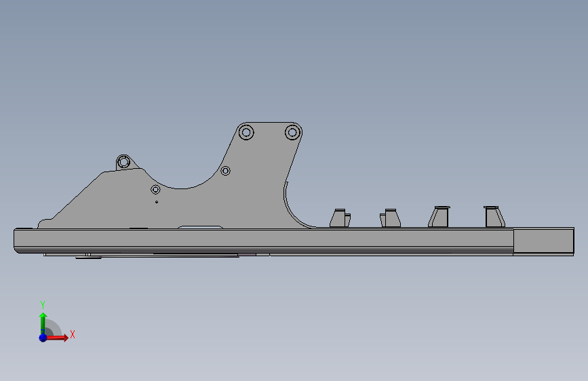The height and width of the screenshot is (381, 588).
Task: Click the blue Z axis ball of triad
Action: [x=43, y=338]
